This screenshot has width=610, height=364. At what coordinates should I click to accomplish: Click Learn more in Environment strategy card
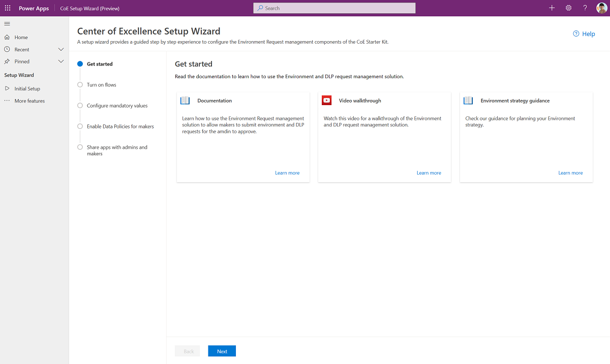[570, 173]
